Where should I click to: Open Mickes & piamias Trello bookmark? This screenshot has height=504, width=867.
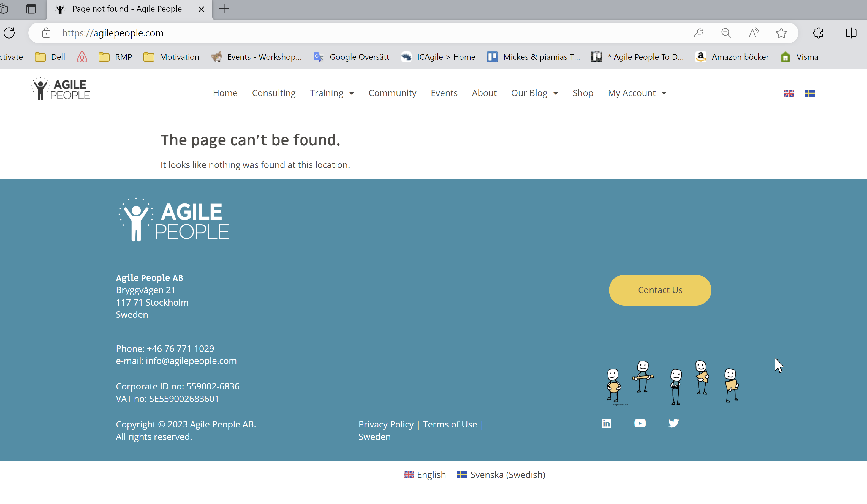(533, 57)
